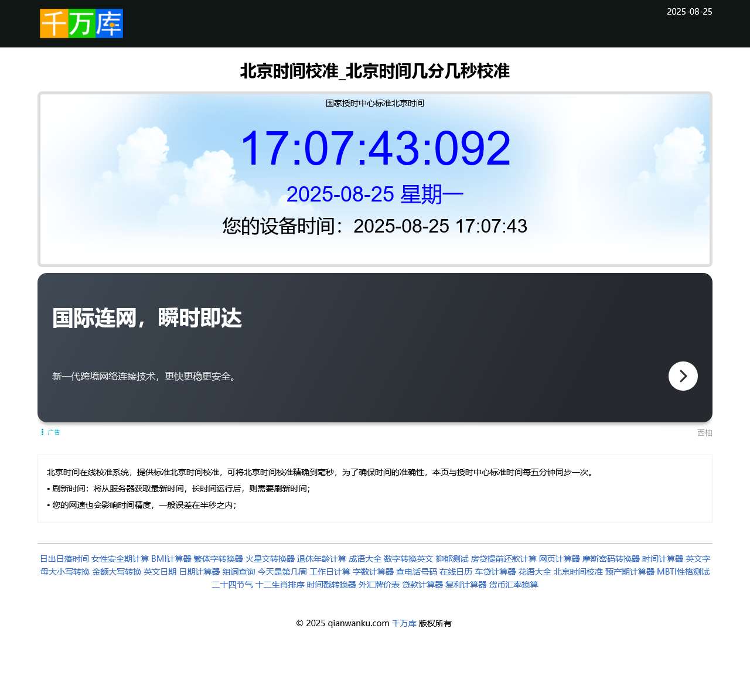Click 千万库 link in copyright footer
The width and height of the screenshot is (750, 700).
point(404,623)
